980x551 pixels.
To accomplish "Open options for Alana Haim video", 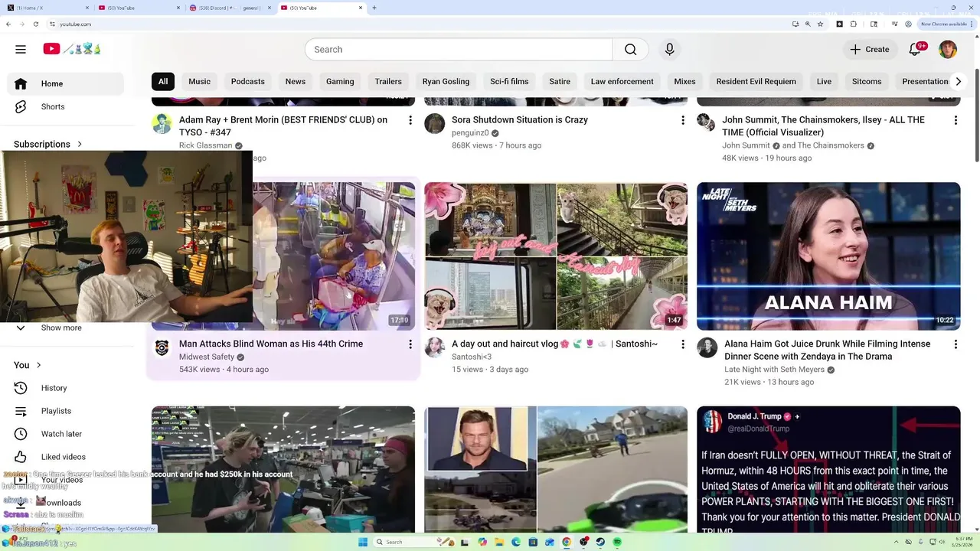I will pyautogui.click(x=955, y=344).
